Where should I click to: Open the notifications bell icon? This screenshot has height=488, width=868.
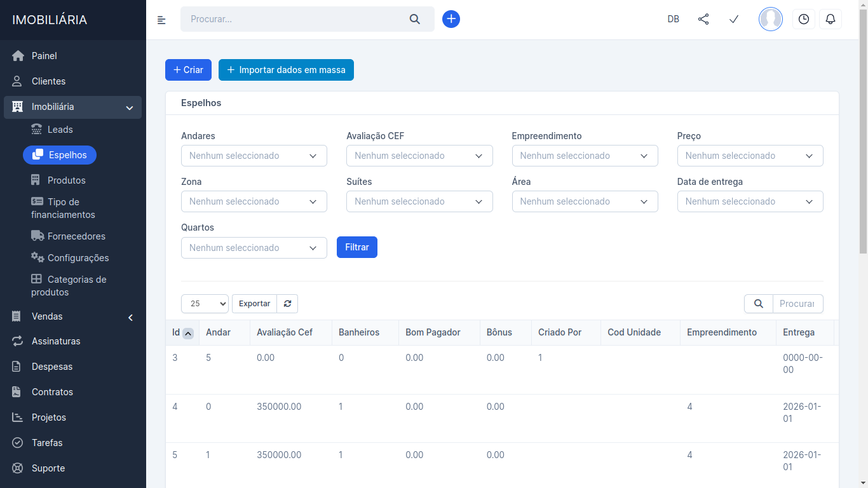[x=830, y=19]
